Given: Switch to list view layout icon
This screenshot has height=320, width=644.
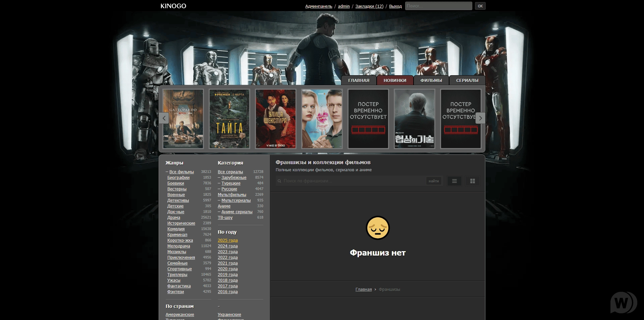Looking at the screenshot, I should (x=454, y=181).
